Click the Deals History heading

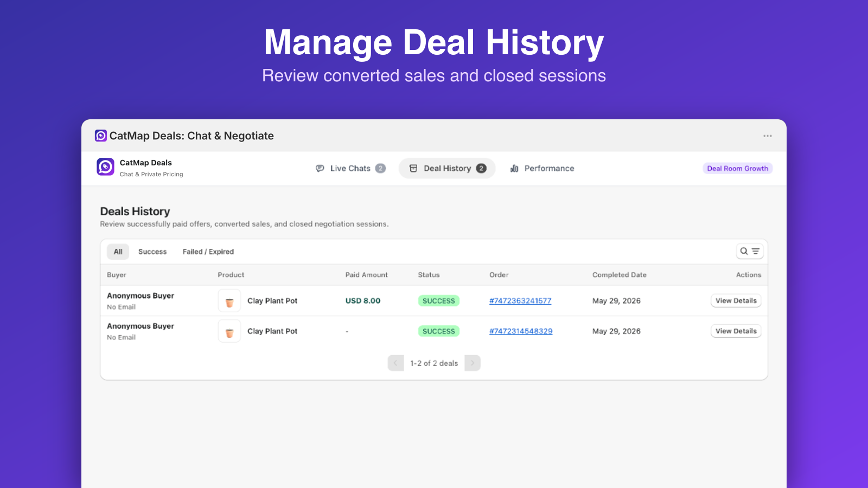pyautogui.click(x=135, y=211)
